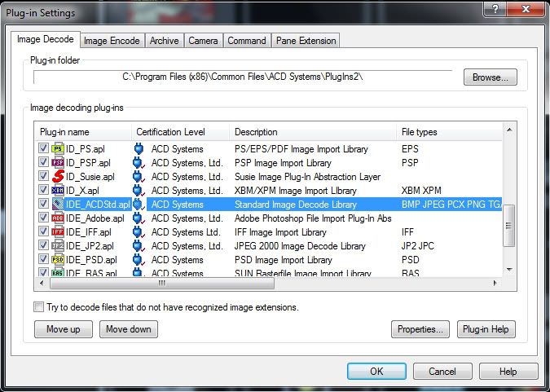This screenshot has width=550, height=392.
Task: Click the Move up button
Action: 64,329
